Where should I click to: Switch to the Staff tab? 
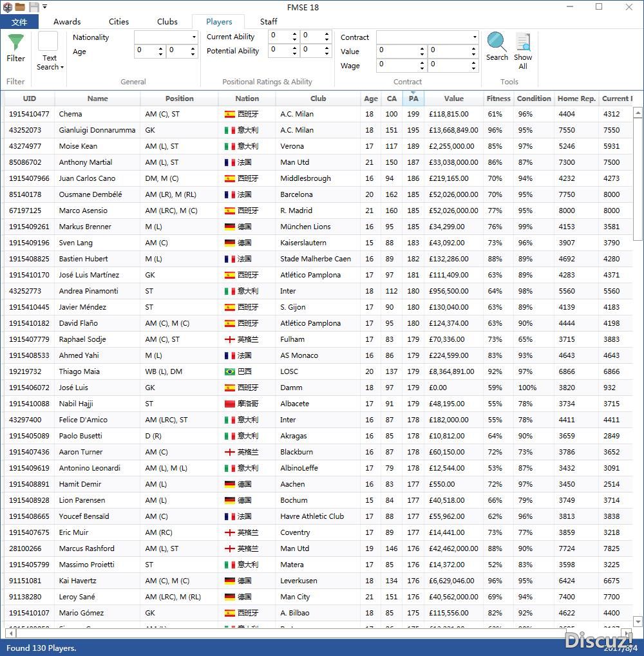coord(269,22)
